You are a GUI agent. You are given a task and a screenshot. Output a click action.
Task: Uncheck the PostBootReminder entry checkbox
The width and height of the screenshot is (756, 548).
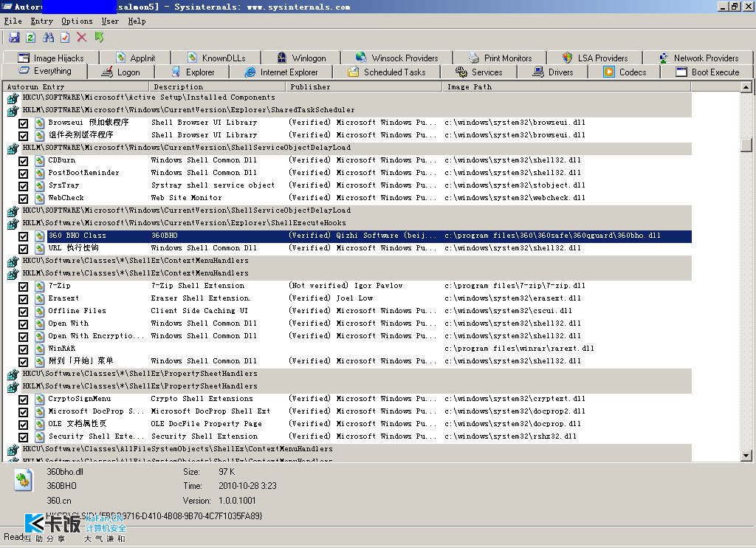(x=23, y=173)
